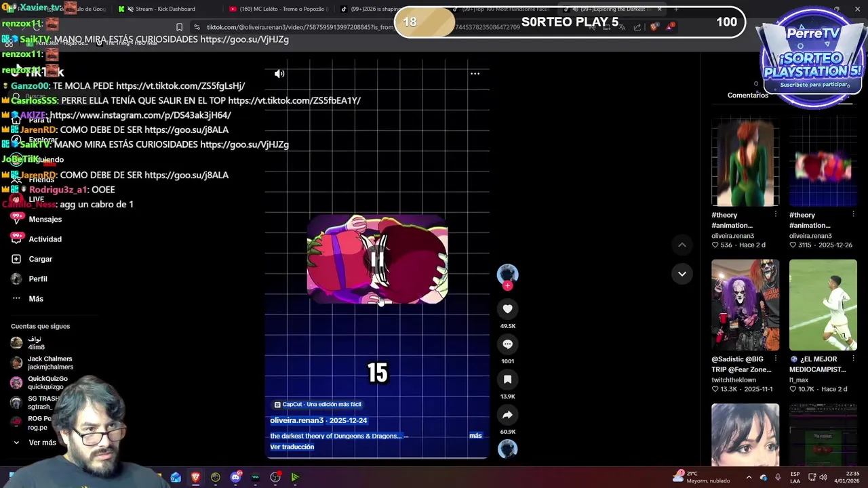Screen dimensions: 868x488
Task: Open the f1_max football player thumbnail
Action: (x=823, y=305)
